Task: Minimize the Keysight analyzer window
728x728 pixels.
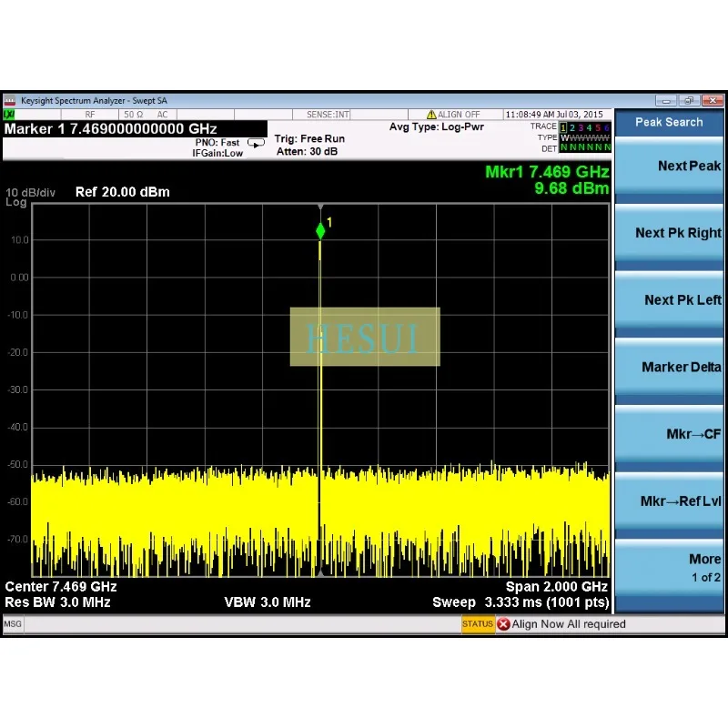Action: (667, 100)
